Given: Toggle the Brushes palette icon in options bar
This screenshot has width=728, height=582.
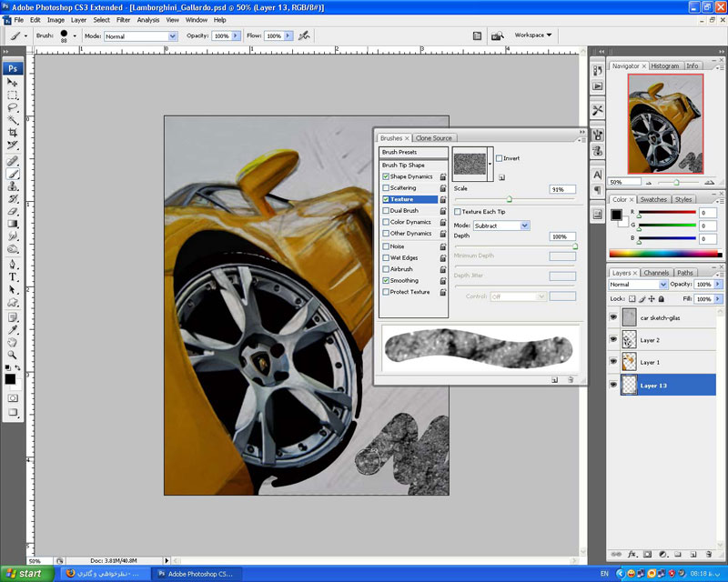Looking at the screenshot, I should (477, 35).
